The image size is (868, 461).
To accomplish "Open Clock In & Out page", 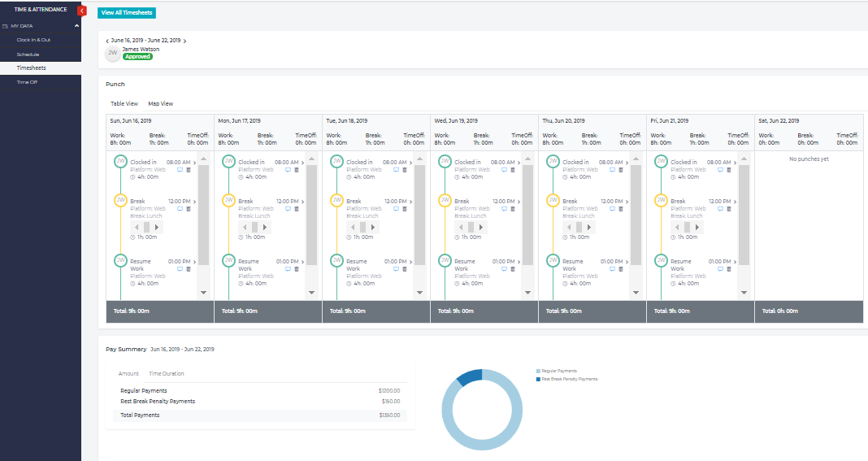I will tap(33, 40).
